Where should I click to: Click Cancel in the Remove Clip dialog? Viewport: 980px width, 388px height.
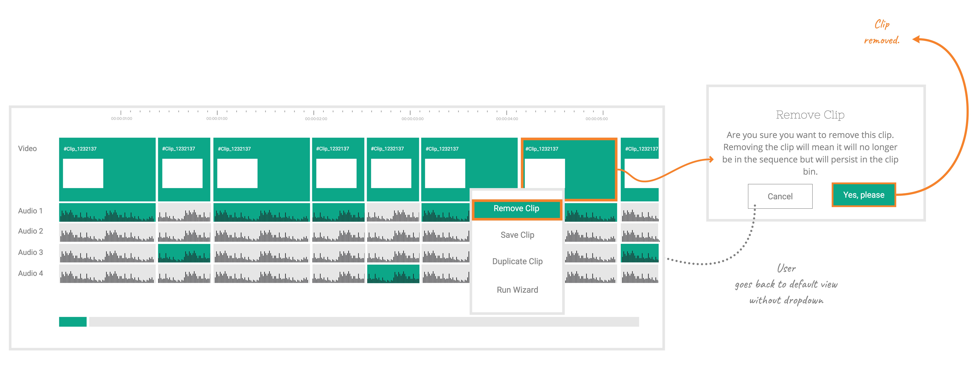[x=780, y=196]
